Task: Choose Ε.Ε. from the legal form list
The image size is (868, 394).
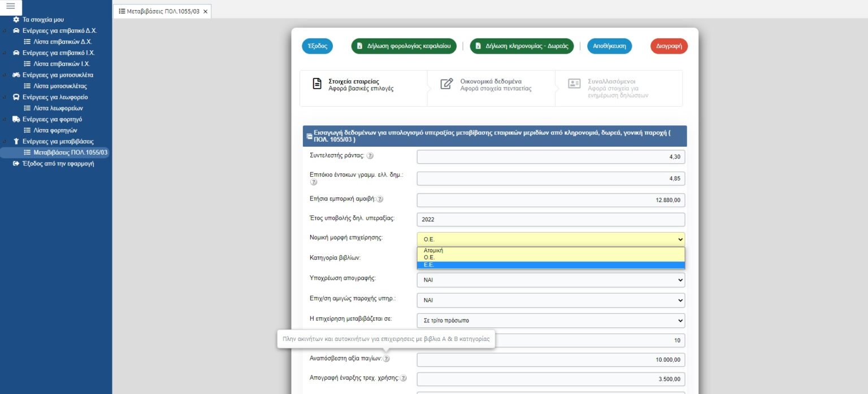Action: tap(429, 265)
